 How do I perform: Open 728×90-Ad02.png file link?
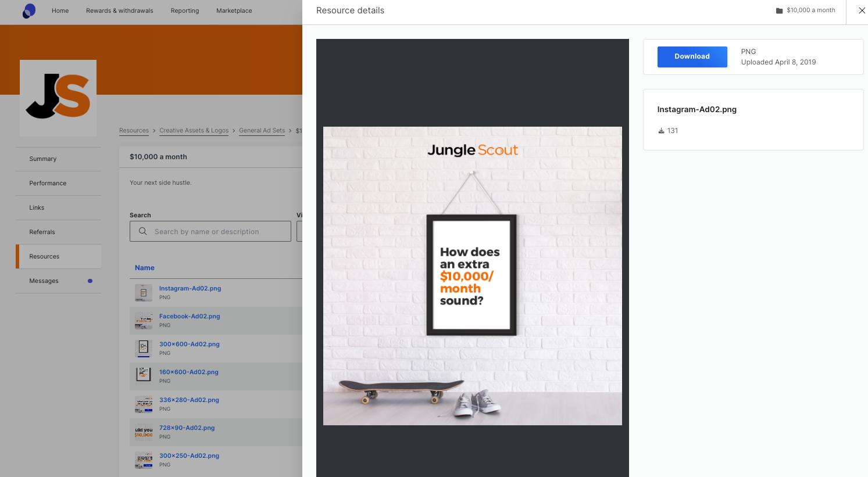pyautogui.click(x=187, y=428)
